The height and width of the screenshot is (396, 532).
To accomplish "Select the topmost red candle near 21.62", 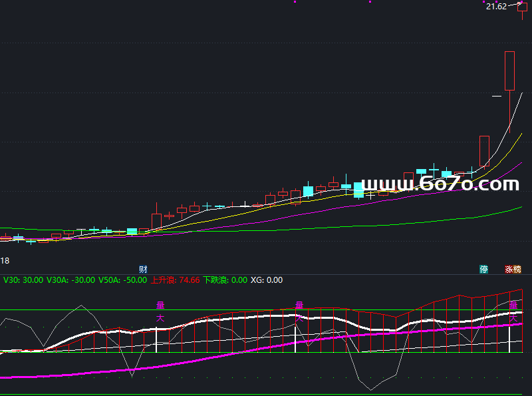I will (522, 8).
